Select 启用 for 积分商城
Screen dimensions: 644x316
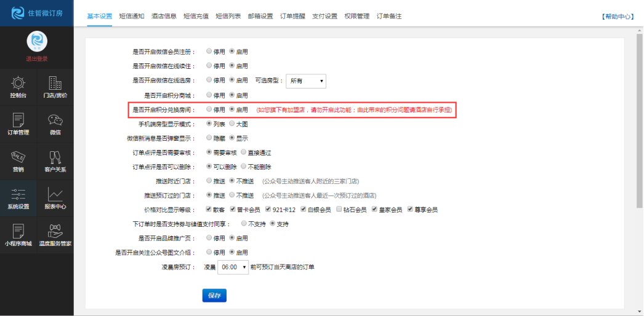[231, 95]
